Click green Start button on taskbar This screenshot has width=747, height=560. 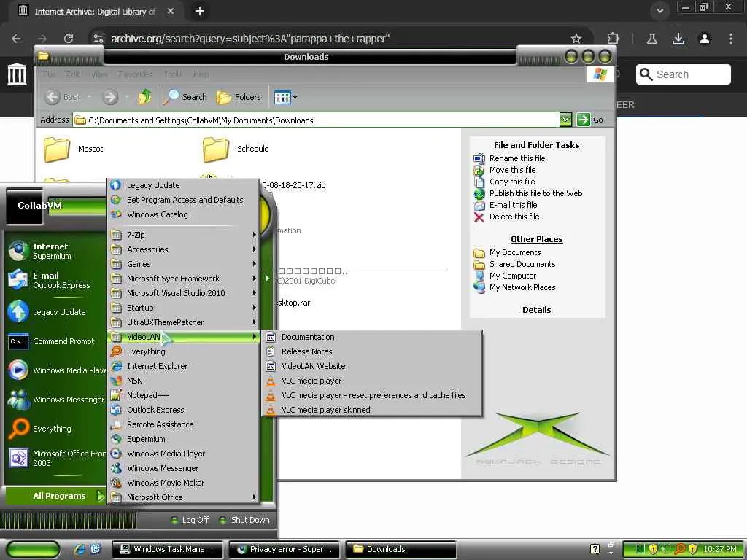(33, 550)
